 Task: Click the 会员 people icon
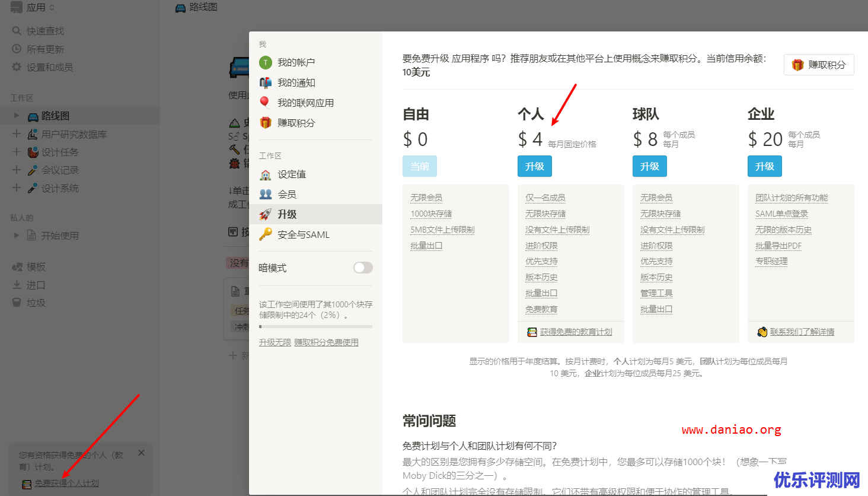266,194
